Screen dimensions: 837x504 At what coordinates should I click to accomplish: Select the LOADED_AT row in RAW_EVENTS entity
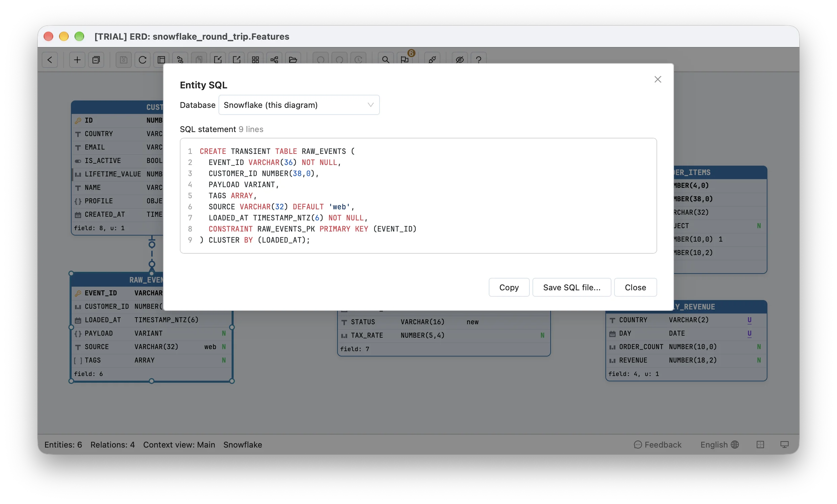[x=152, y=320]
